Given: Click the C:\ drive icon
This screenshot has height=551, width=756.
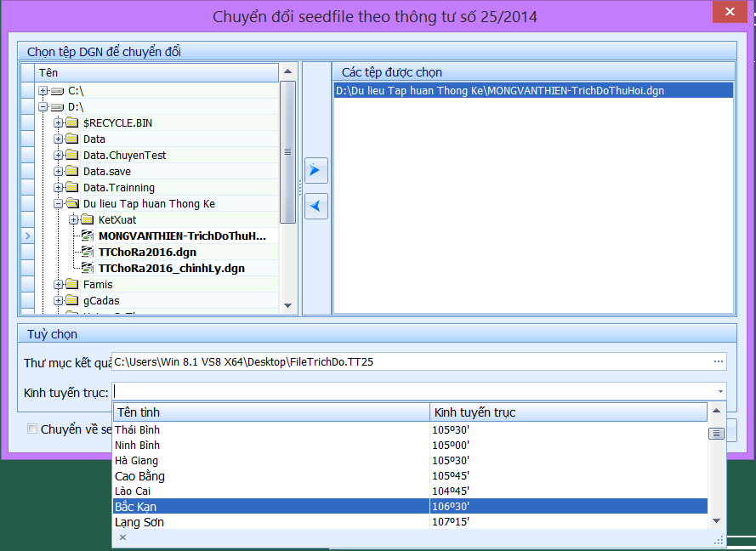Looking at the screenshot, I should (57, 90).
